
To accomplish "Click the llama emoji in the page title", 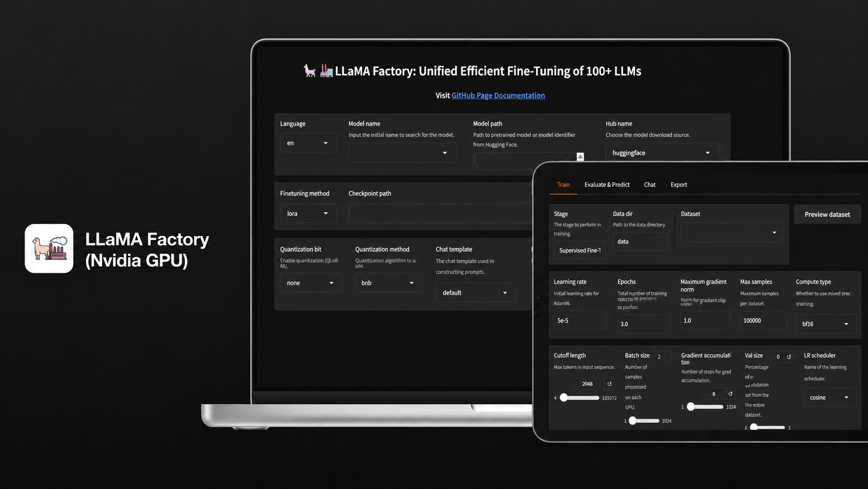I will pyautogui.click(x=310, y=71).
